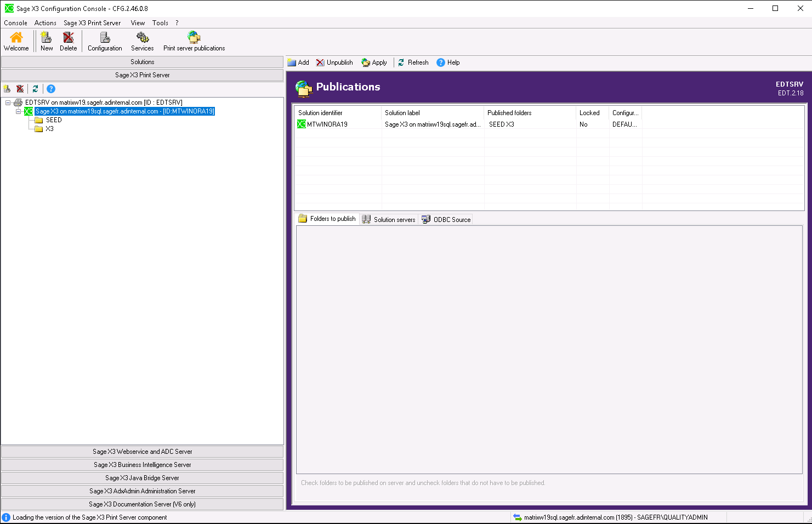Collapse the EDTSRV print server node

pos(8,102)
